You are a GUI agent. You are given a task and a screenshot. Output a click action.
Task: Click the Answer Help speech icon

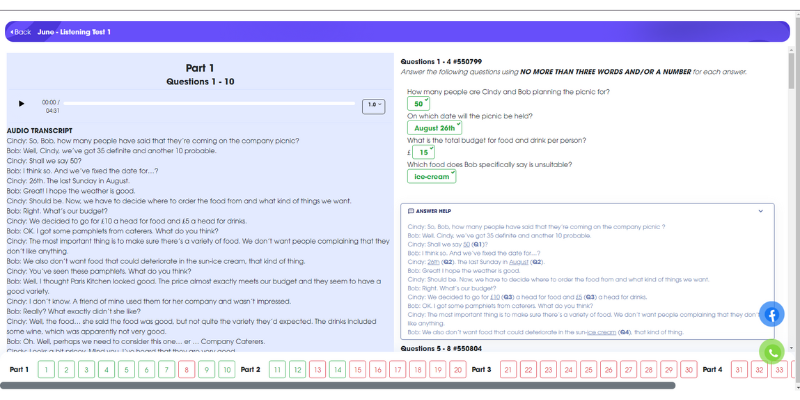[x=411, y=211]
